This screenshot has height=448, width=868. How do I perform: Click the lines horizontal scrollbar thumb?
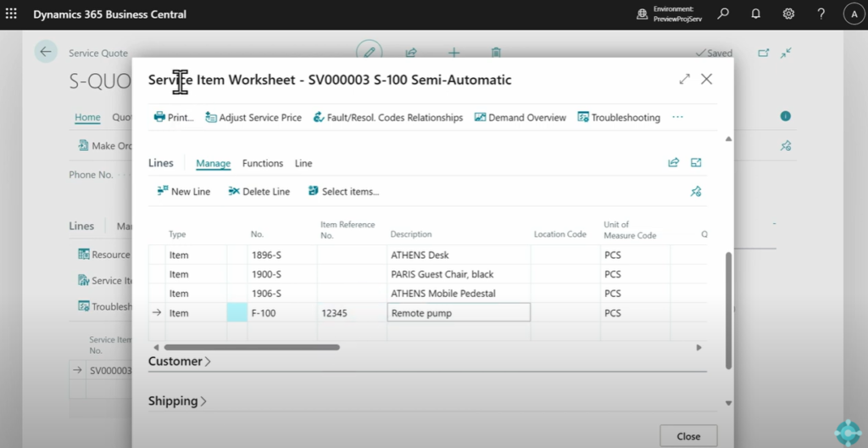[252, 348]
